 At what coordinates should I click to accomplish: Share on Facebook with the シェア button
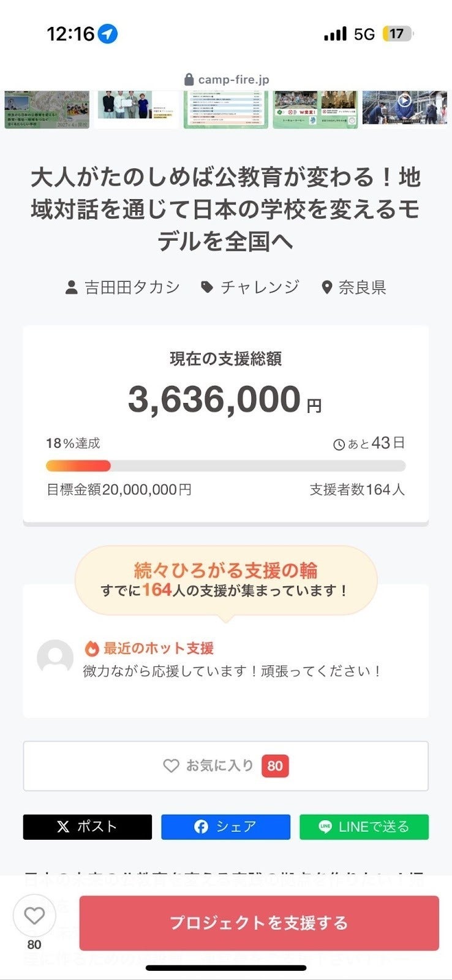[225, 827]
